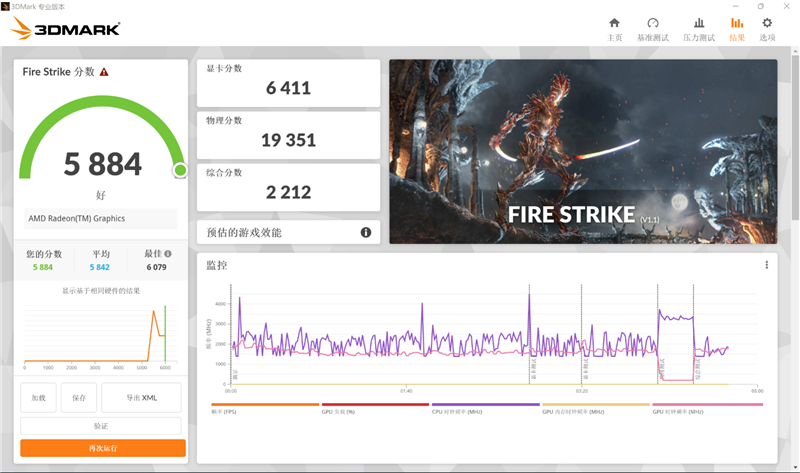This screenshot has height=473, width=800.
Task: Close the 3DMark window
Action: click(786, 6)
